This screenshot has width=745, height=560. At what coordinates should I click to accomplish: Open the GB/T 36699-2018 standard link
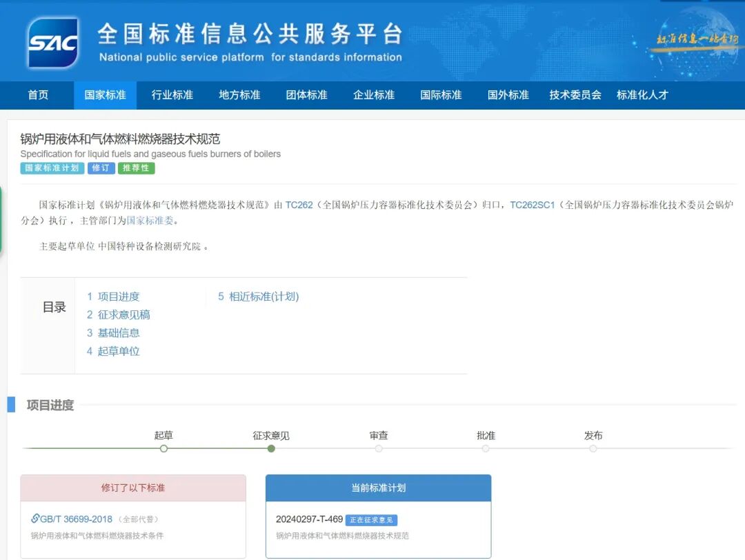pyautogui.click(x=76, y=519)
